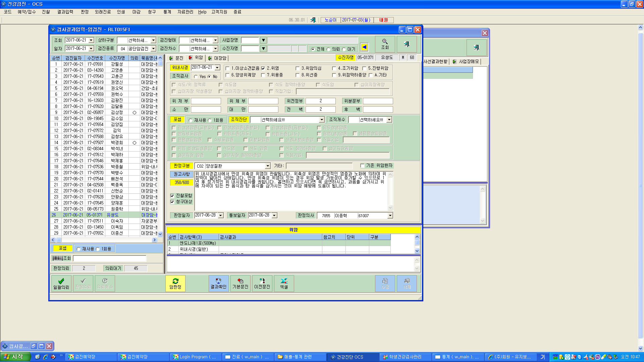
Task: Click the 조회 magnifier search button
Action: click(x=385, y=44)
